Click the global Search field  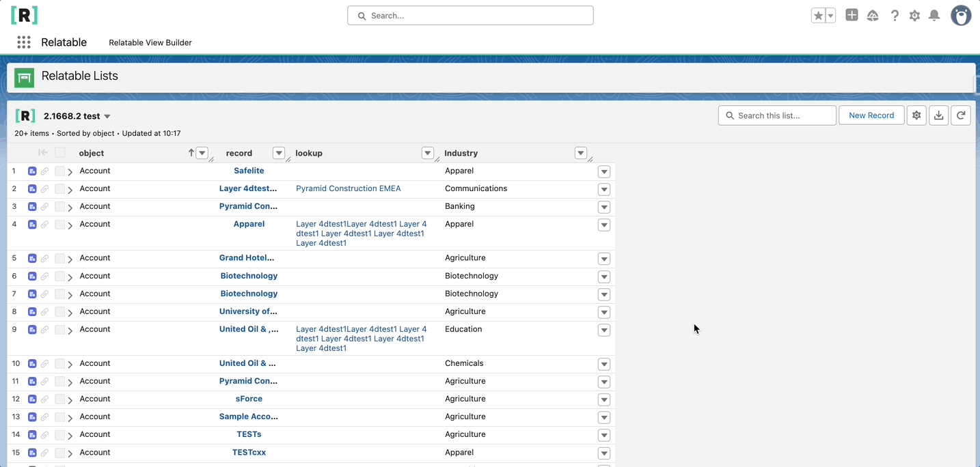[x=470, y=16]
